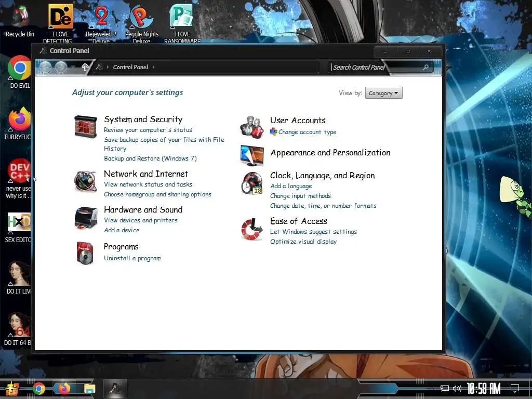
Task: Click the search magnifier icon
Action: [426, 67]
